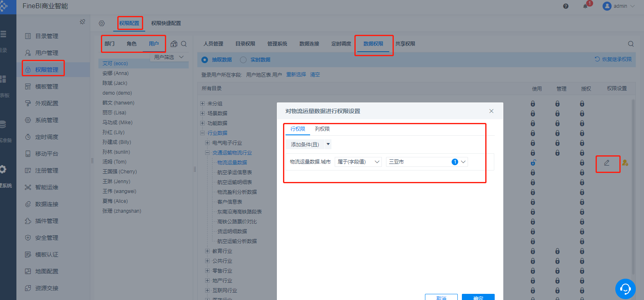Expand the 未分组 tree node
The image size is (644, 300).
tap(202, 104)
